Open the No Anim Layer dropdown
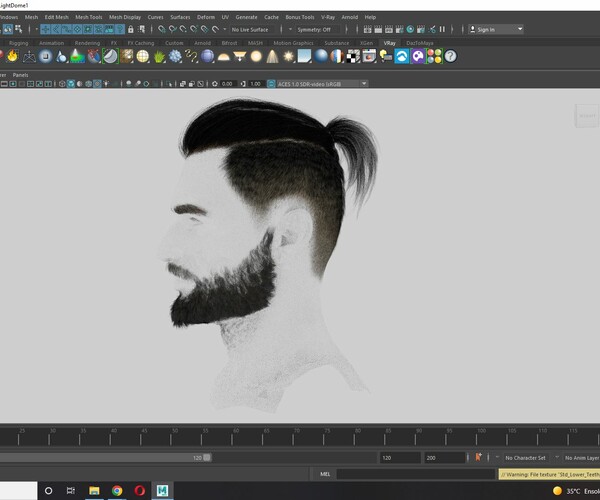The height and width of the screenshot is (500, 600). click(582, 458)
